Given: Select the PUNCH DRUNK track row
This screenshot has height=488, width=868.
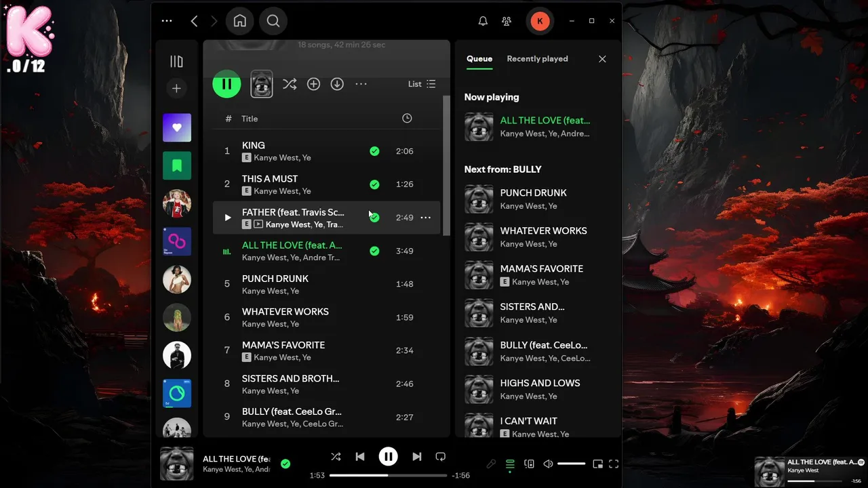Looking at the screenshot, I should pos(326,284).
